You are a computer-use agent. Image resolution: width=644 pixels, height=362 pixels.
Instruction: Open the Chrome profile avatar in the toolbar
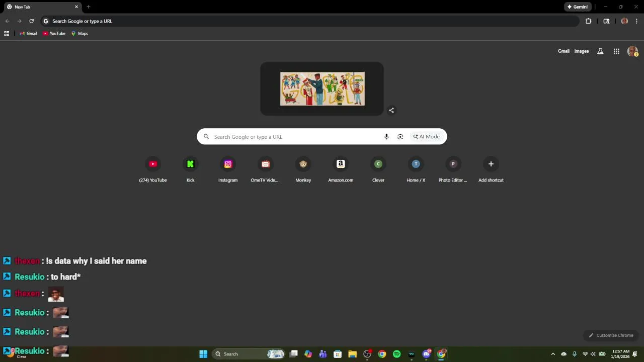[624, 21]
